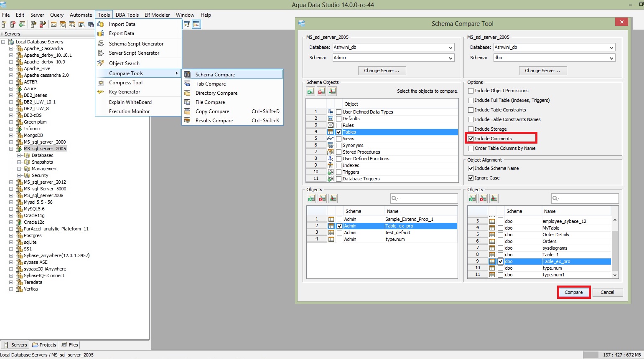Open the left Database dropdown showing Ashwini_db
Screen dimensions: 644x359
393,48
